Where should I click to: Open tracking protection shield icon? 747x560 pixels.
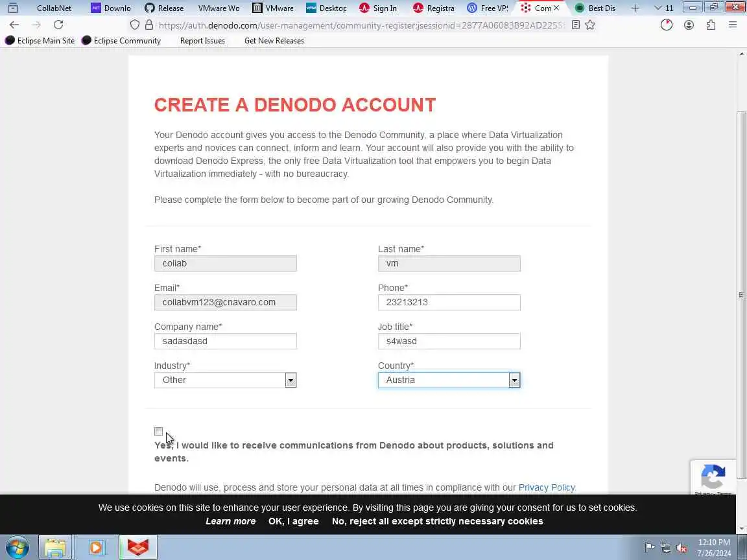point(135,25)
